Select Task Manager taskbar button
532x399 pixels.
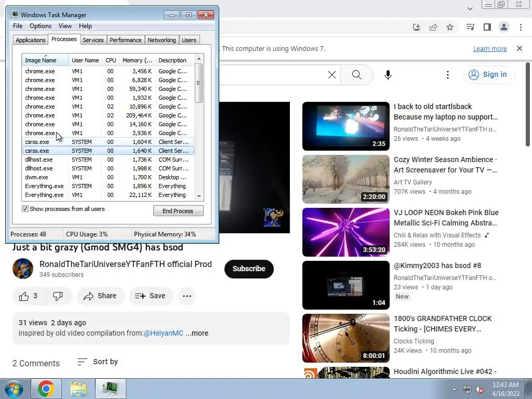click(x=111, y=389)
